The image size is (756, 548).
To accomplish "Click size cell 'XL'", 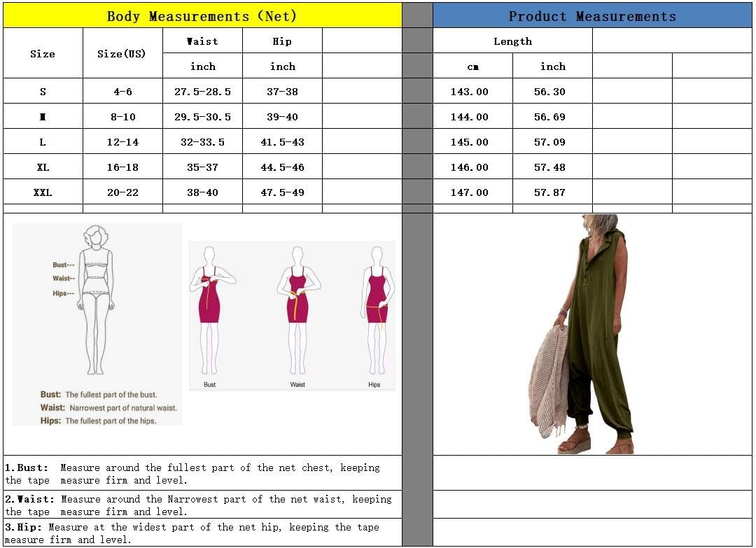I will 43,167.
